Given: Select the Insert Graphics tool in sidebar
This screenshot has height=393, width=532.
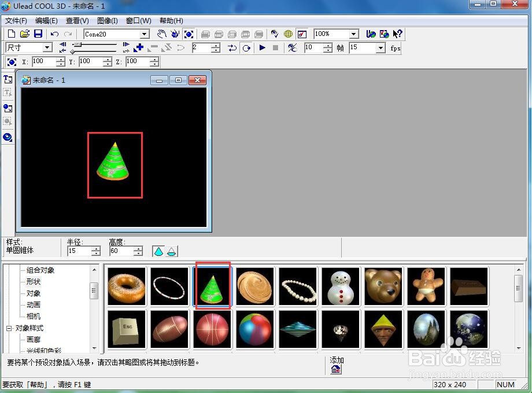Looking at the screenshot, I should pos(8,108).
